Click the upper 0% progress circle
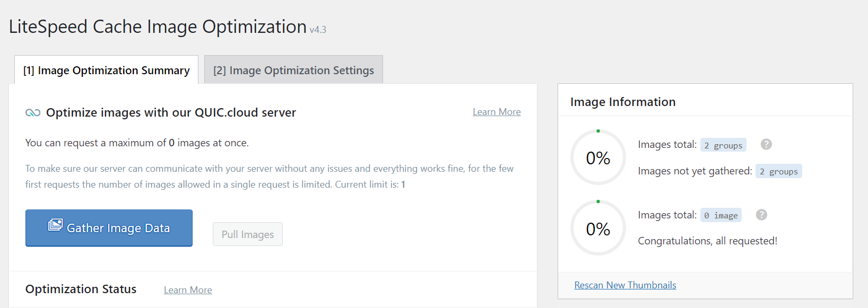 point(598,157)
